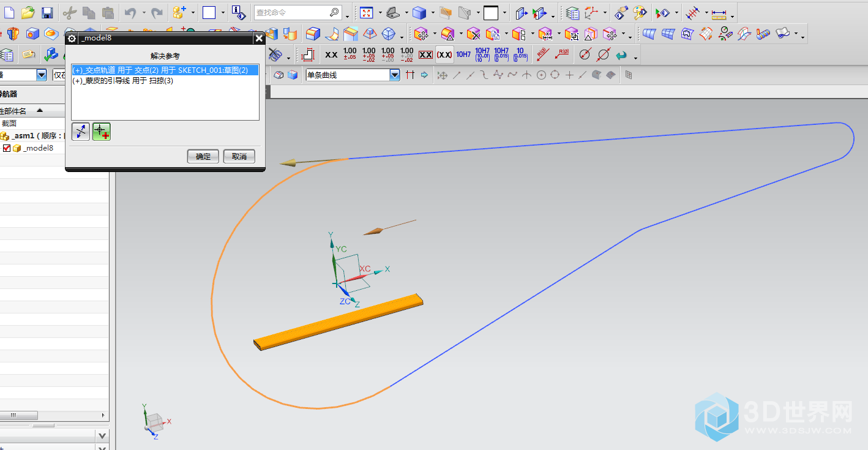The height and width of the screenshot is (450, 868).
Task: Save the part with the floppy disk icon
Action: pos(47,12)
